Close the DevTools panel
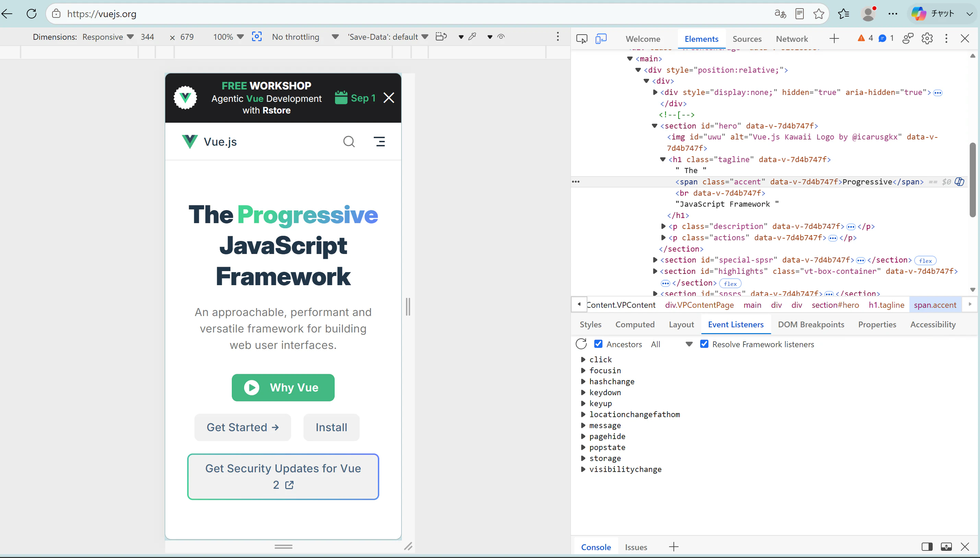980x558 pixels. (965, 39)
